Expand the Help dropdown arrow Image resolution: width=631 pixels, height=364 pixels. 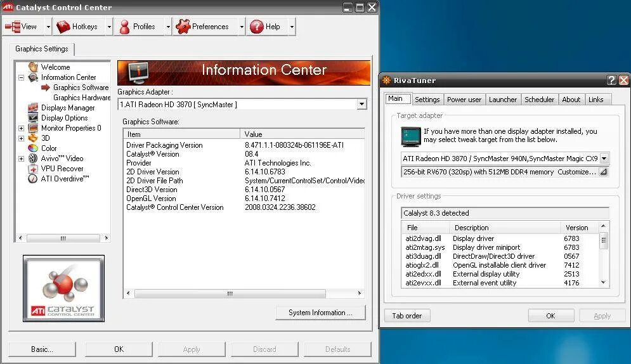pos(292,27)
